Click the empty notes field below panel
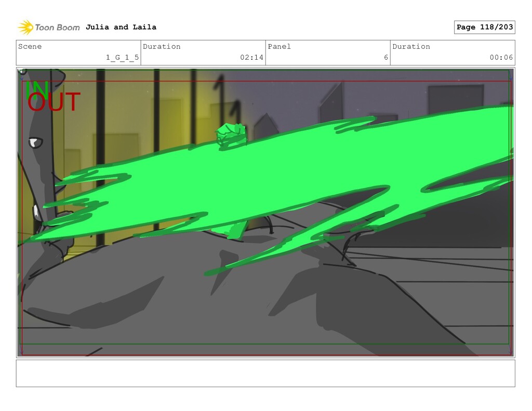The height and width of the screenshot is (411, 532). (265, 373)
